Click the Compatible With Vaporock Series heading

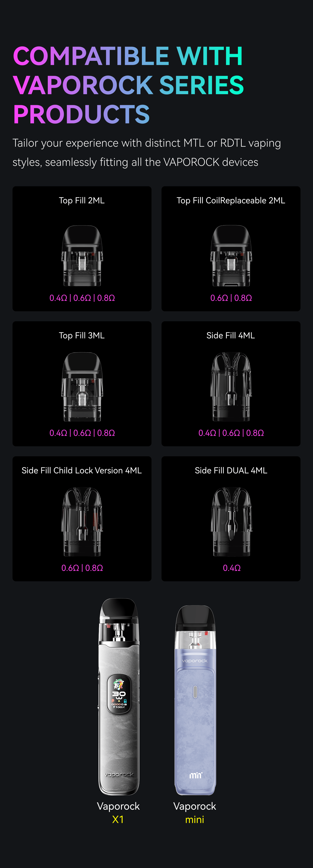click(x=128, y=85)
